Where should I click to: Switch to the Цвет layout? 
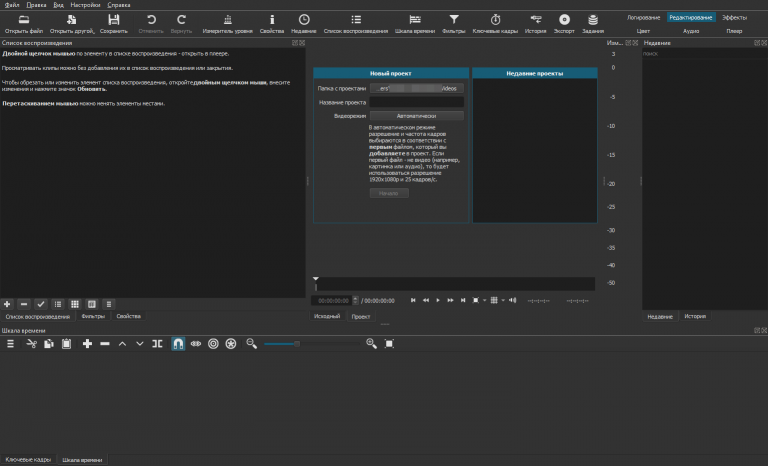(x=643, y=31)
